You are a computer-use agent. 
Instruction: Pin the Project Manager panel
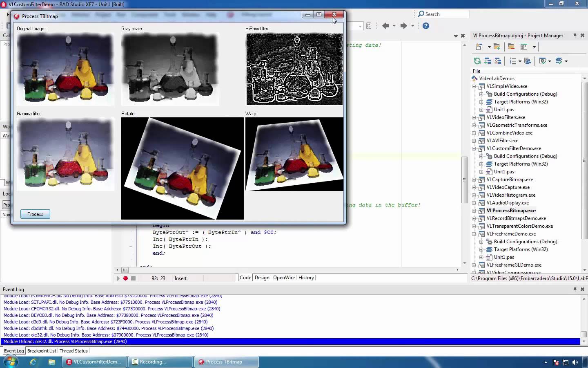[x=575, y=36]
